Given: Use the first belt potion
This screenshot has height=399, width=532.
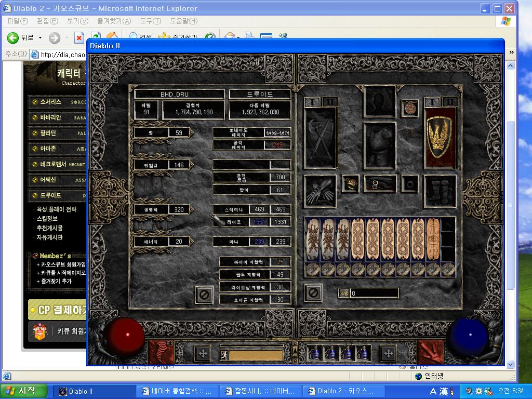Looking at the screenshot, I should pyautogui.click(x=314, y=353).
